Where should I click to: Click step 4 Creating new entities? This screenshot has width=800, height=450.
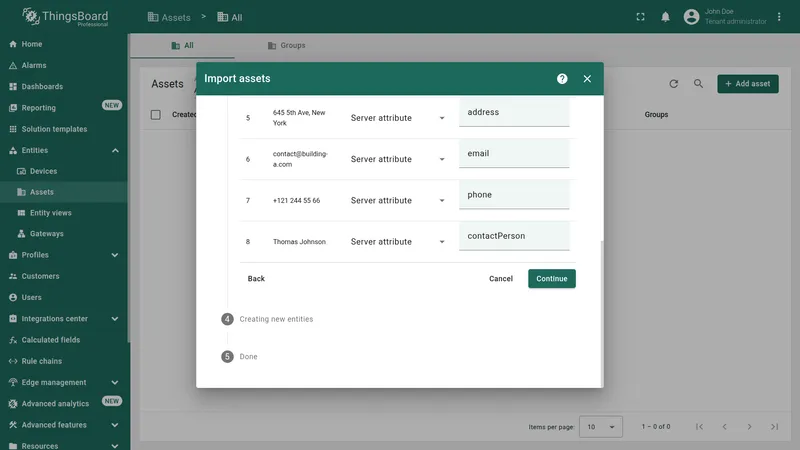(x=267, y=319)
